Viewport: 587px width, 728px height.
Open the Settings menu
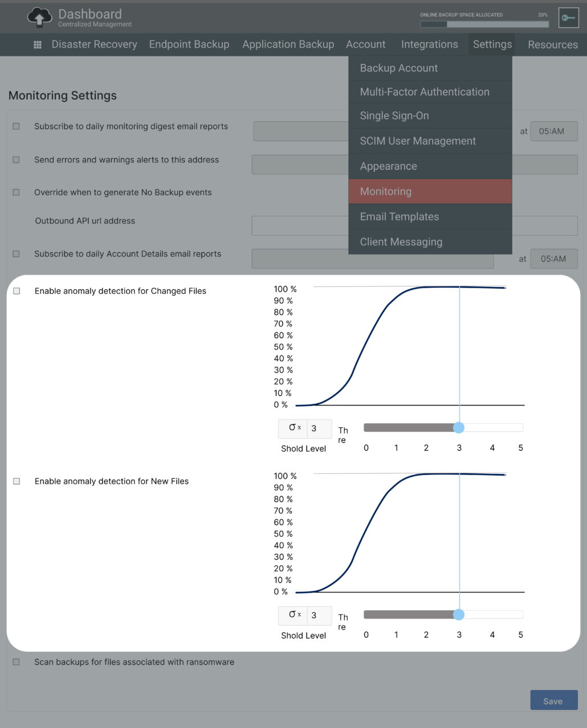pyautogui.click(x=491, y=44)
